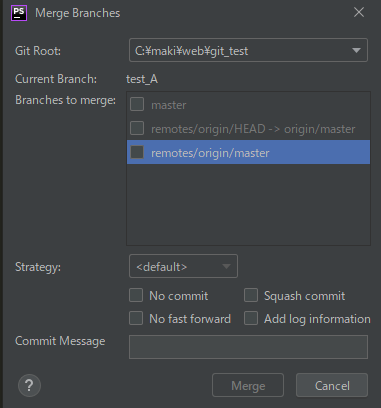
Task: Toggle the No fast forward checkbox
Action: [x=136, y=318]
